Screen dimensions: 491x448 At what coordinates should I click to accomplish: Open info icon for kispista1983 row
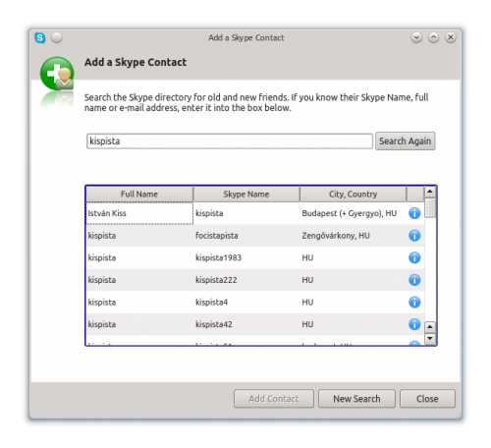(x=414, y=257)
